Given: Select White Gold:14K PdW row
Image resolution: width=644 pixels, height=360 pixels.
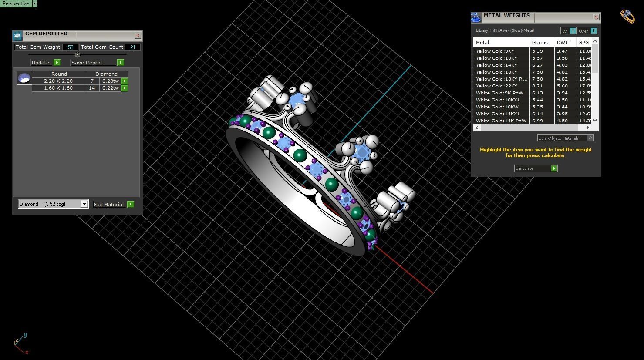Looking at the screenshot, I should pyautogui.click(x=533, y=121).
